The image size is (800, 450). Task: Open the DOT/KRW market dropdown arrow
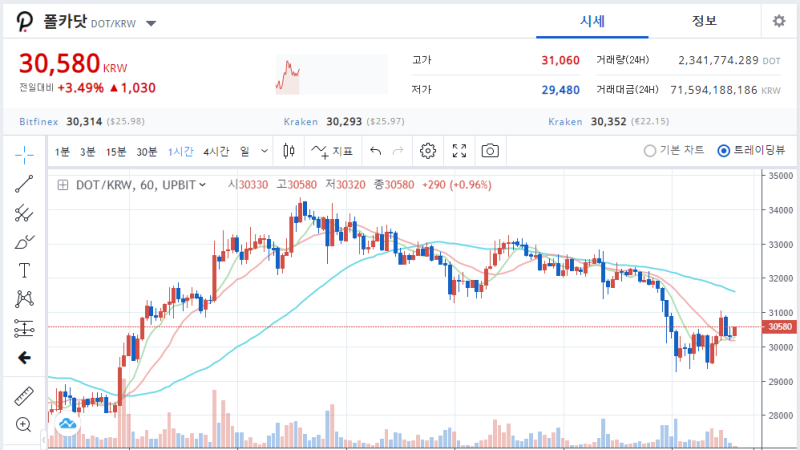tap(151, 23)
